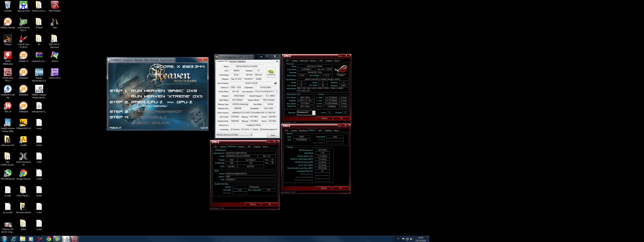Open the nLite desktop icon
644x242 pixels.
(x=54, y=23)
